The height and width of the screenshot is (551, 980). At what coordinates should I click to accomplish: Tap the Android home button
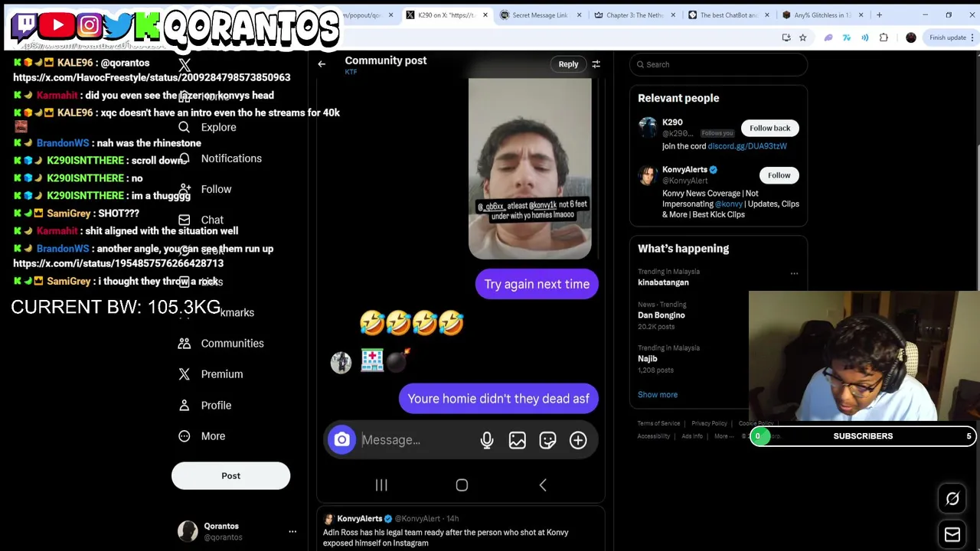tap(462, 485)
